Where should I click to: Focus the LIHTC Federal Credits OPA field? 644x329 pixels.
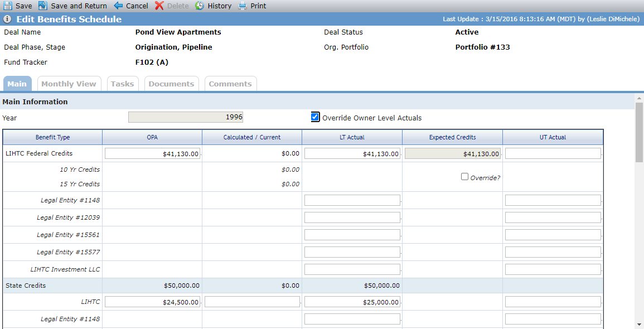point(152,153)
